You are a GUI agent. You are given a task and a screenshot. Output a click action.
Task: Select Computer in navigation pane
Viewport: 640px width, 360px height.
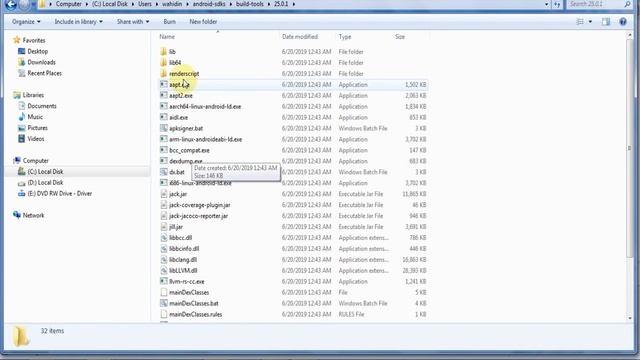pos(35,161)
